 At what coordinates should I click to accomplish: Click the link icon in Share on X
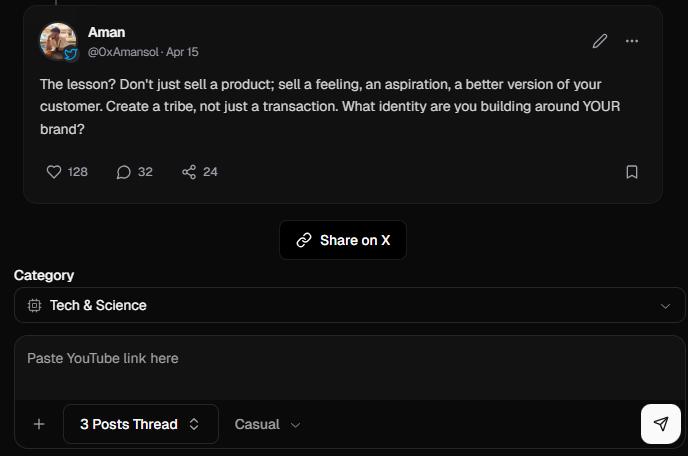point(304,240)
